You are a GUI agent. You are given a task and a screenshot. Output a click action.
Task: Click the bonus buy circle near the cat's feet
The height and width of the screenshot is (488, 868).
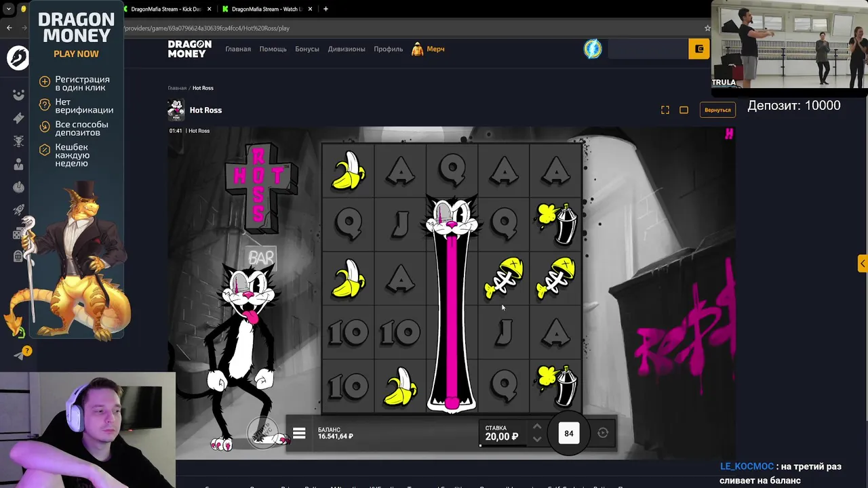pos(262,432)
